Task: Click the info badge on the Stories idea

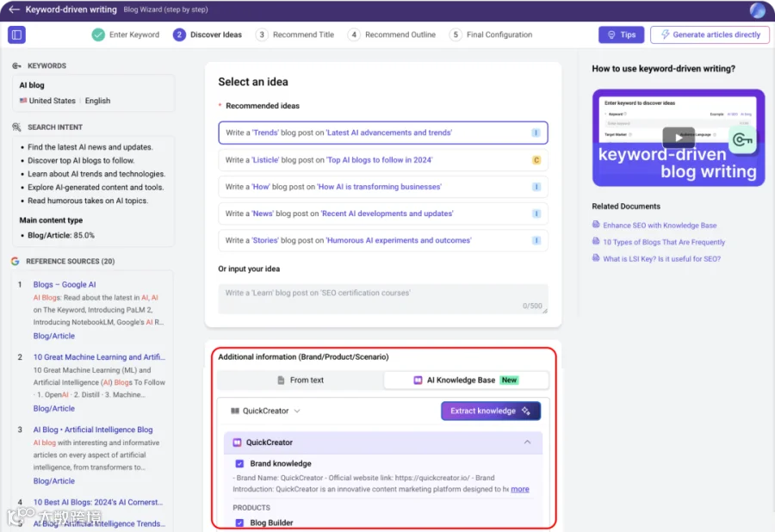Action: coord(536,240)
